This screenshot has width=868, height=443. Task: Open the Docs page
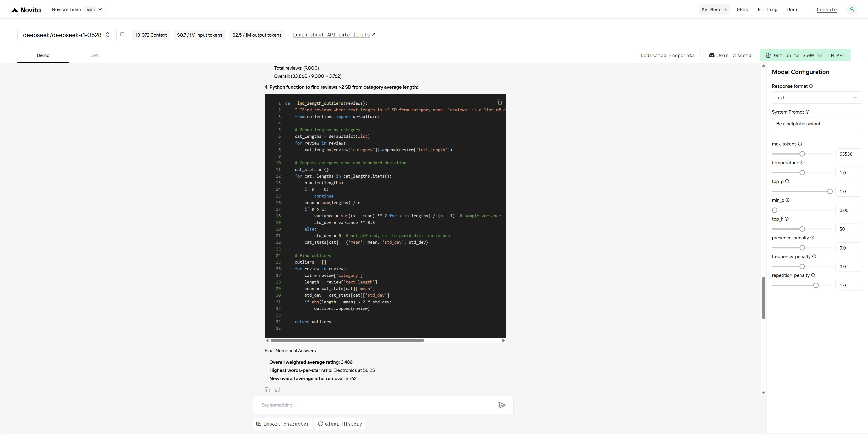click(793, 10)
